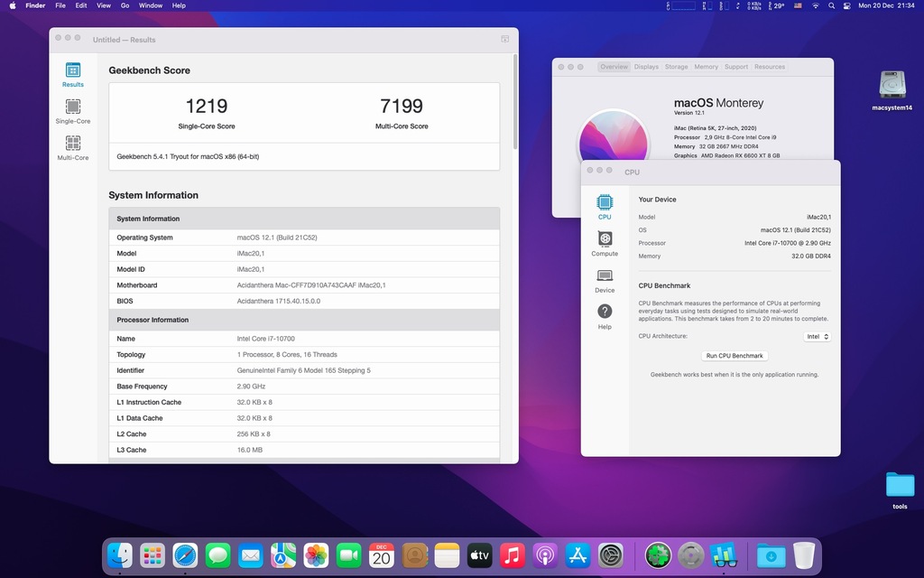Open Spotlight search in menu bar
Viewport: 924px width, 578px height.
(x=831, y=5)
